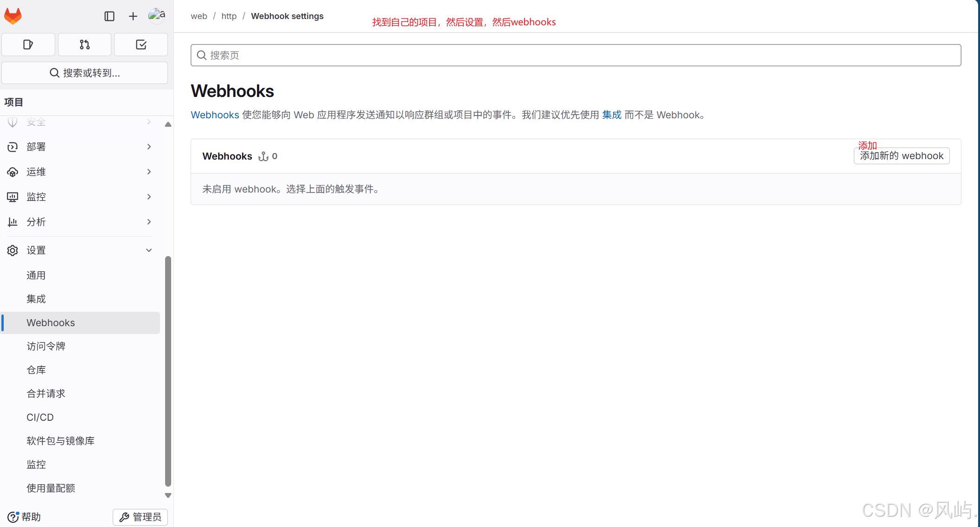Open the CI/CD settings item

[40, 417]
